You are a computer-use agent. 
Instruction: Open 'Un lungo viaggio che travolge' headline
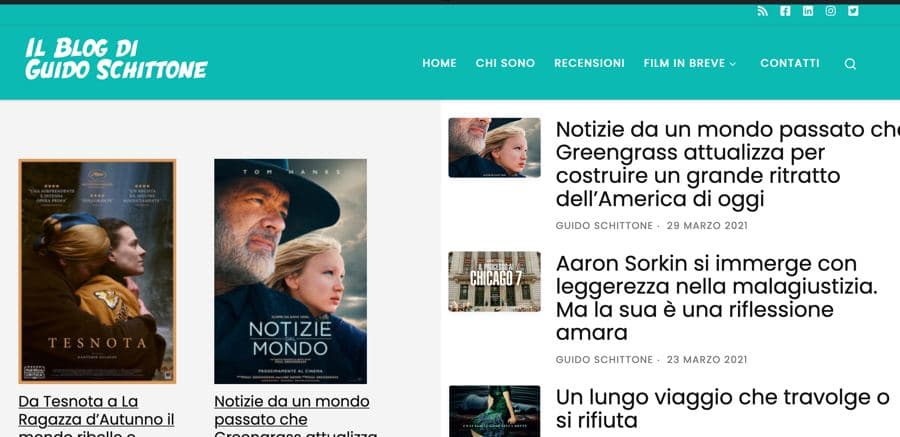[723, 409]
